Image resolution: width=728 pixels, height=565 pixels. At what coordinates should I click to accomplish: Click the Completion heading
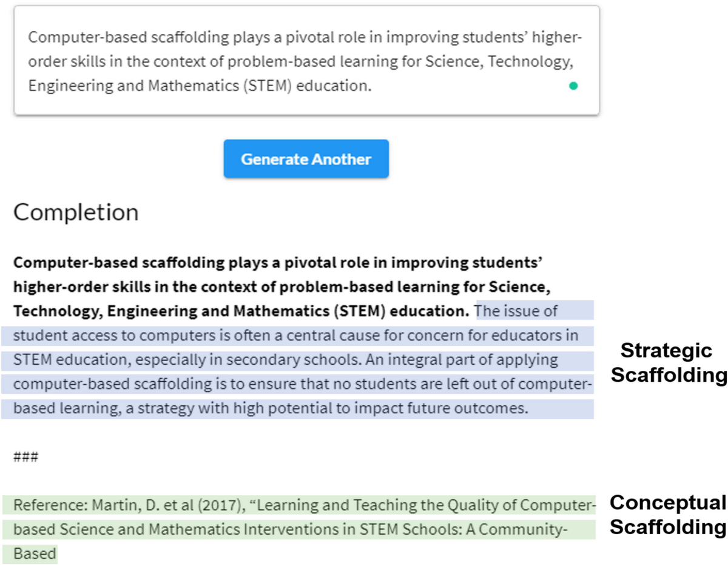coord(76,212)
